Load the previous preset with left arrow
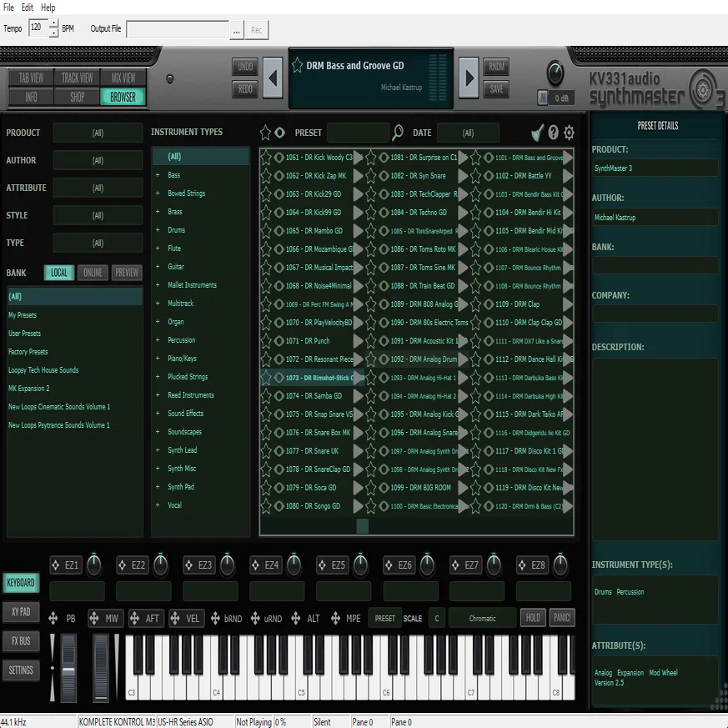This screenshot has width=728, height=728. [273, 78]
